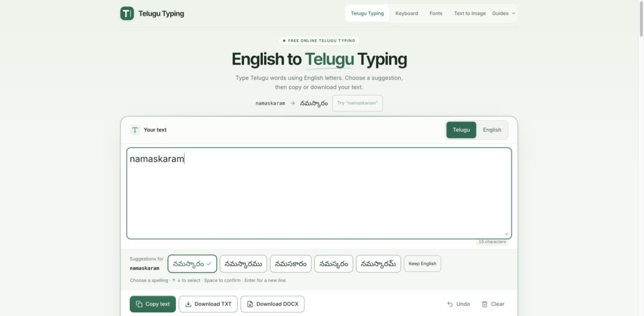
Task: Choose the నమస్కారమ్ suggestion
Action: 378,263
